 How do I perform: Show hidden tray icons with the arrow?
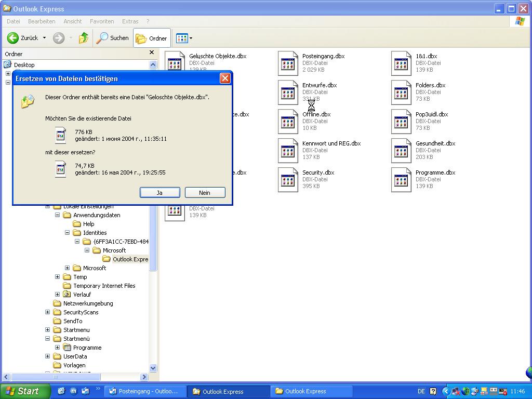point(446,392)
